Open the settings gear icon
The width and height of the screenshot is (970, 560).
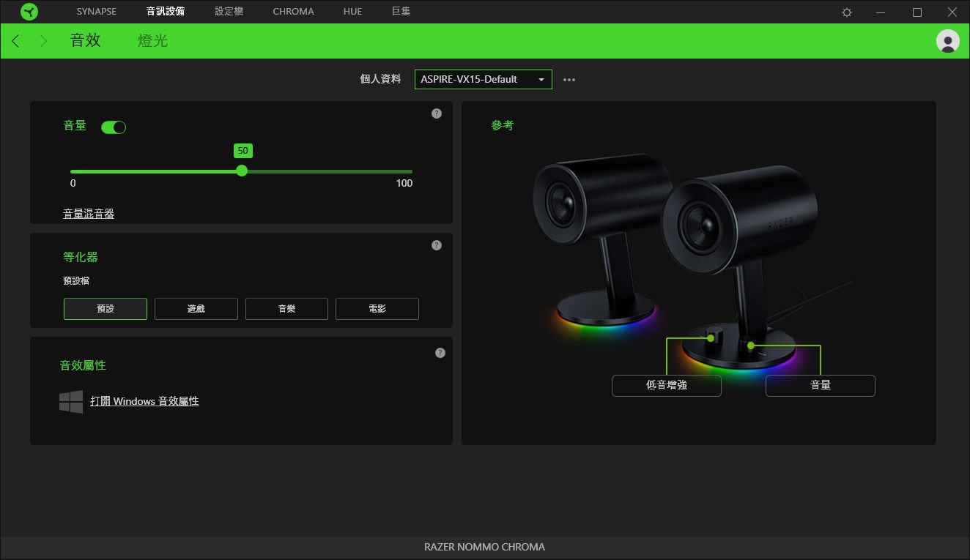pyautogui.click(x=847, y=12)
